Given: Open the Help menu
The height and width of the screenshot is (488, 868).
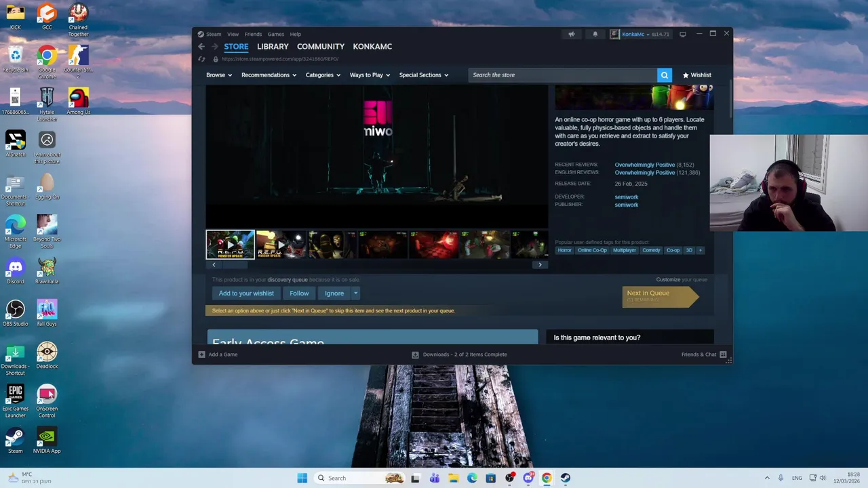Looking at the screenshot, I should (296, 34).
